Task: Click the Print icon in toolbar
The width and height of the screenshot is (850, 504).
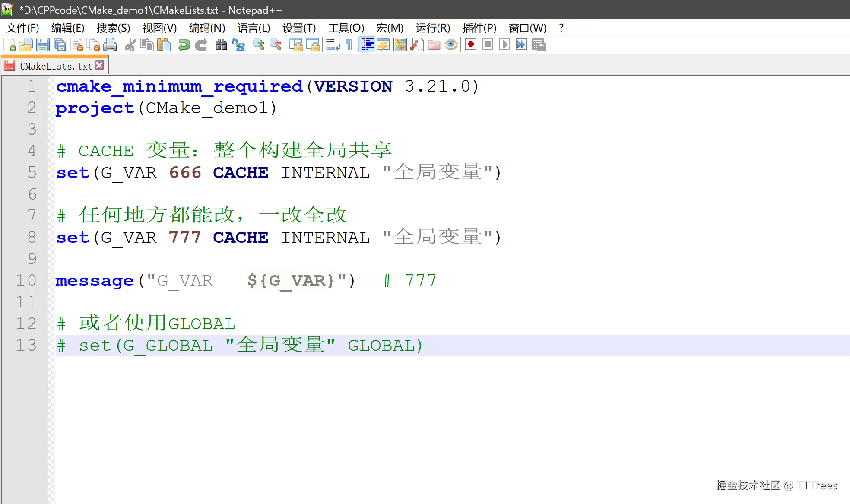Action: 111,45
